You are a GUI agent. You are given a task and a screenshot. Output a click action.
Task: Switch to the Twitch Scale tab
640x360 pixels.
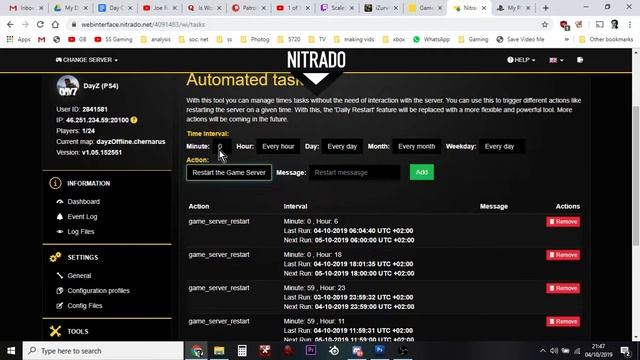click(x=338, y=8)
